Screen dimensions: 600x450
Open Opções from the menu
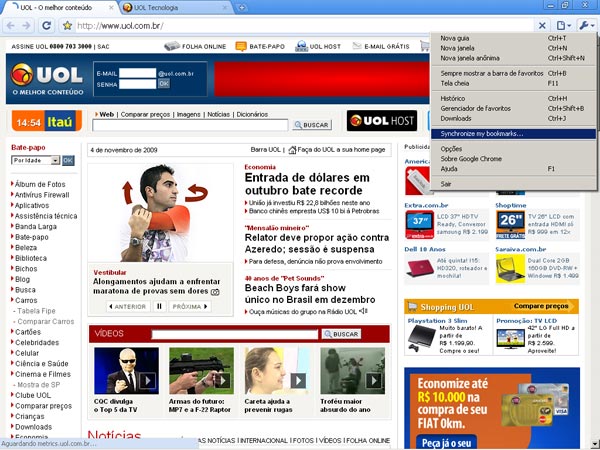tap(513, 148)
